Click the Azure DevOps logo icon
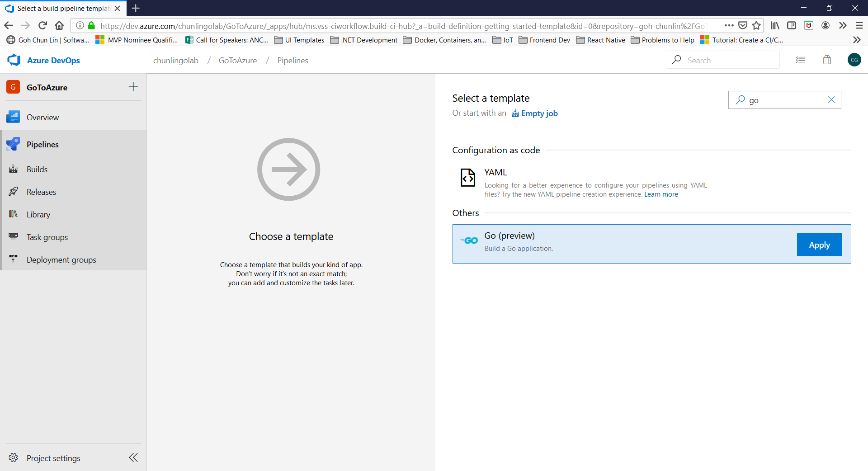The height and width of the screenshot is (471, 868). point(14,60)
